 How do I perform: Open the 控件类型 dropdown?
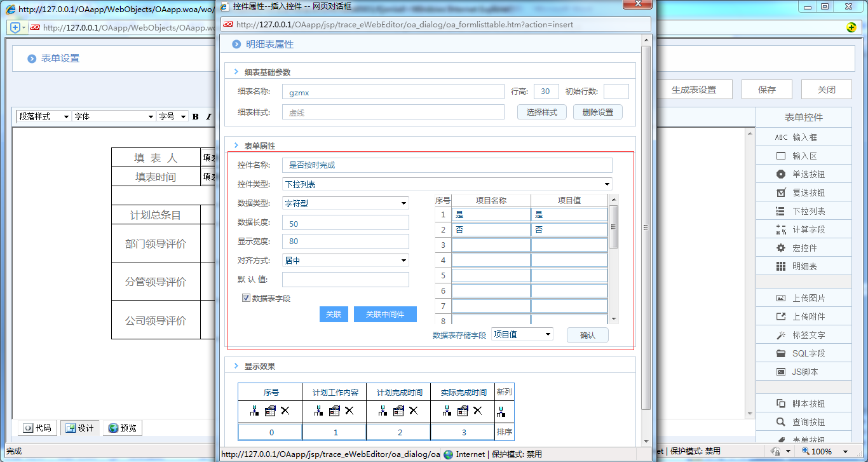click(607, 184)
